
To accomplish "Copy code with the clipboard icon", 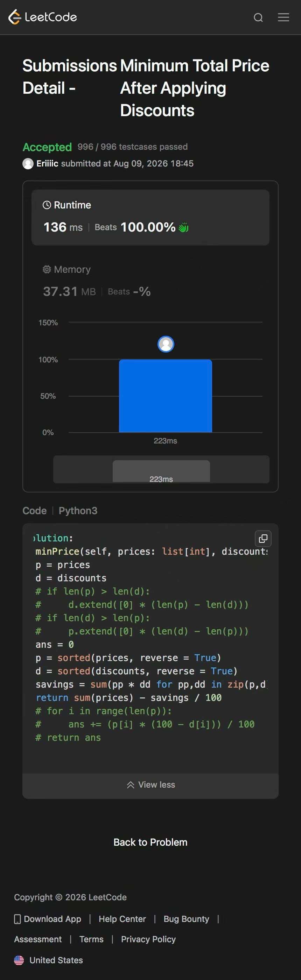I will pos(263,539).
